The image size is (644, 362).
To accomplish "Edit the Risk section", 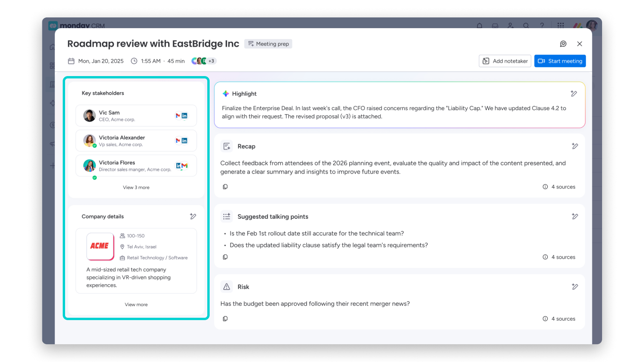I will (x=575, y=287).
